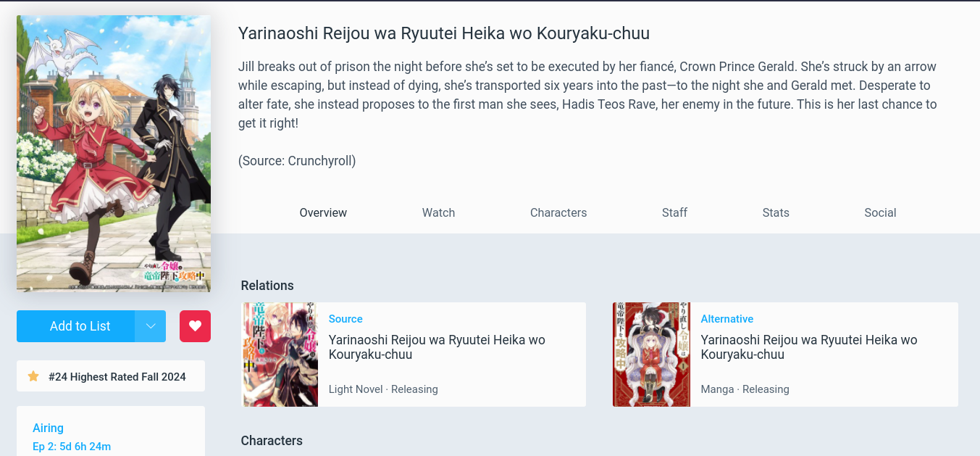Click the heart favorite icon button
The image size is (980, 456).
point(195,326)
